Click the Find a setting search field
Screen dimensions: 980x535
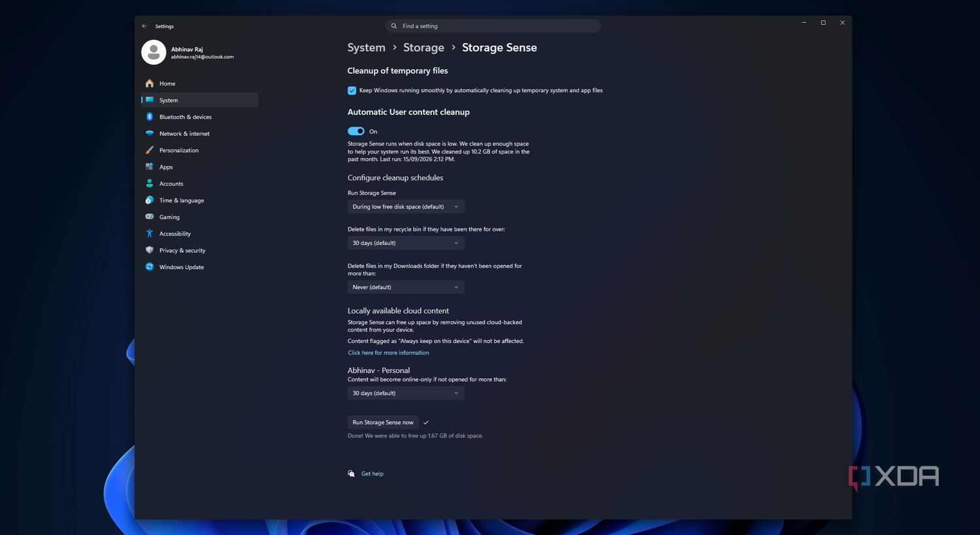[x=493, y=26]
